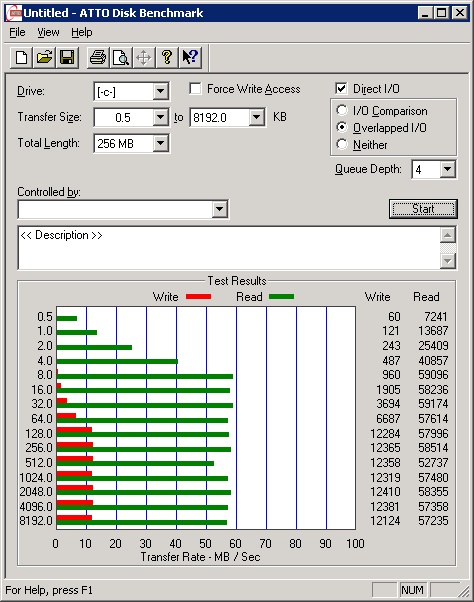Open About via yellow question mark icon
The height and width of the screenshot is (602, 474).
coord(167,58)
